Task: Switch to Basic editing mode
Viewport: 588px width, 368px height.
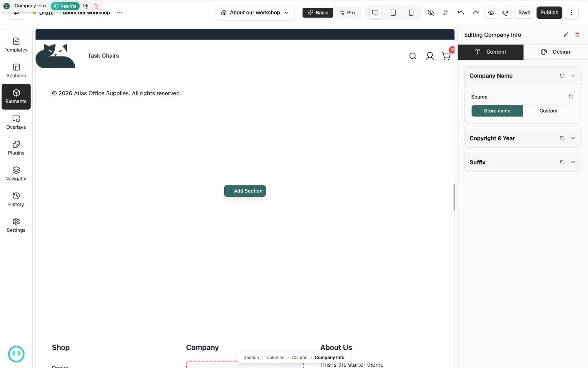Action: [318, 13]
